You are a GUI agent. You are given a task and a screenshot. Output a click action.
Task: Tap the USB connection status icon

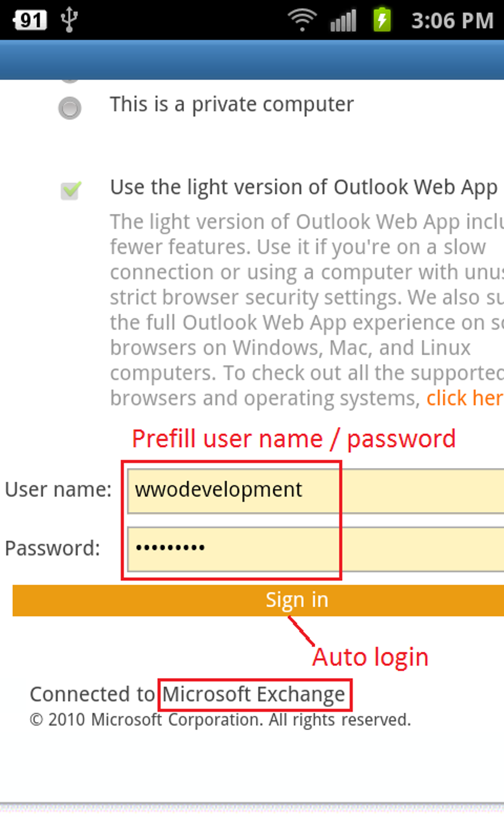(x=69, y=20)
